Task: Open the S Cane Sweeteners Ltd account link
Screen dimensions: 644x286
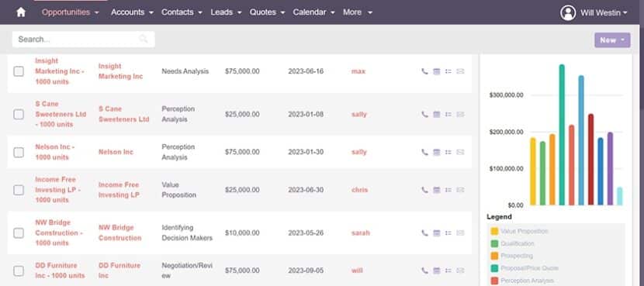Action: point(123,114)
